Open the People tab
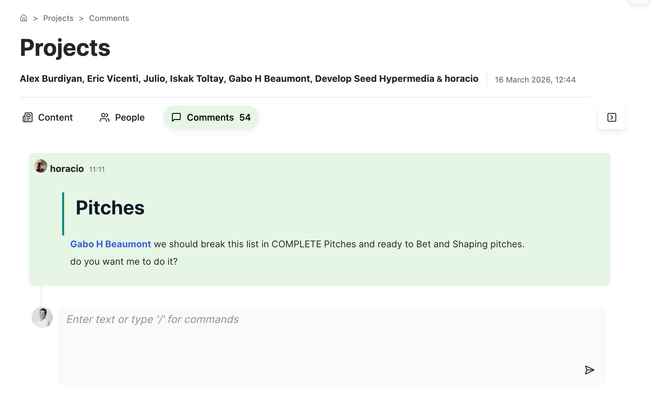 click(x=122, y=117)
